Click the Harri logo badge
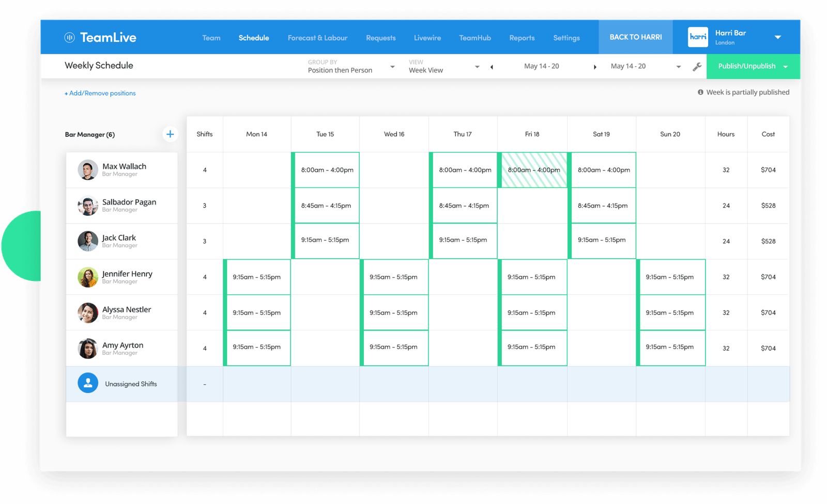This screenshot has height=504, width=827. pyautogui.click(x=698, y=37)
